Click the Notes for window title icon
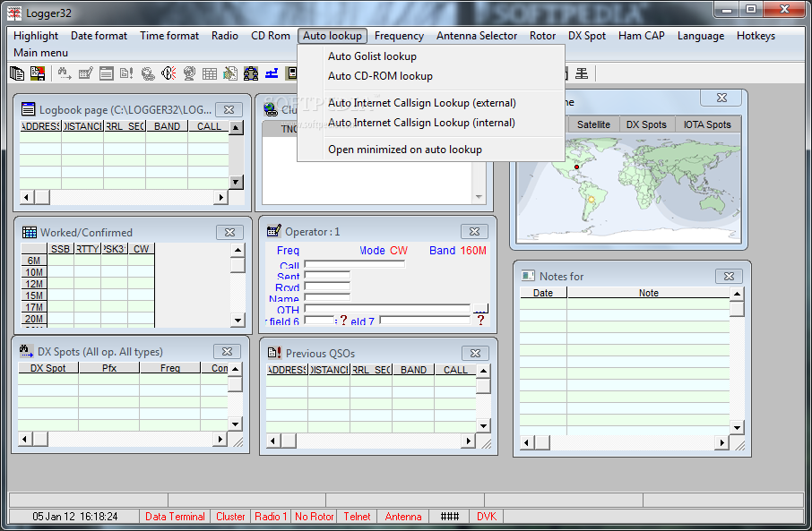 pyautogui.click(x=528, y=275)
